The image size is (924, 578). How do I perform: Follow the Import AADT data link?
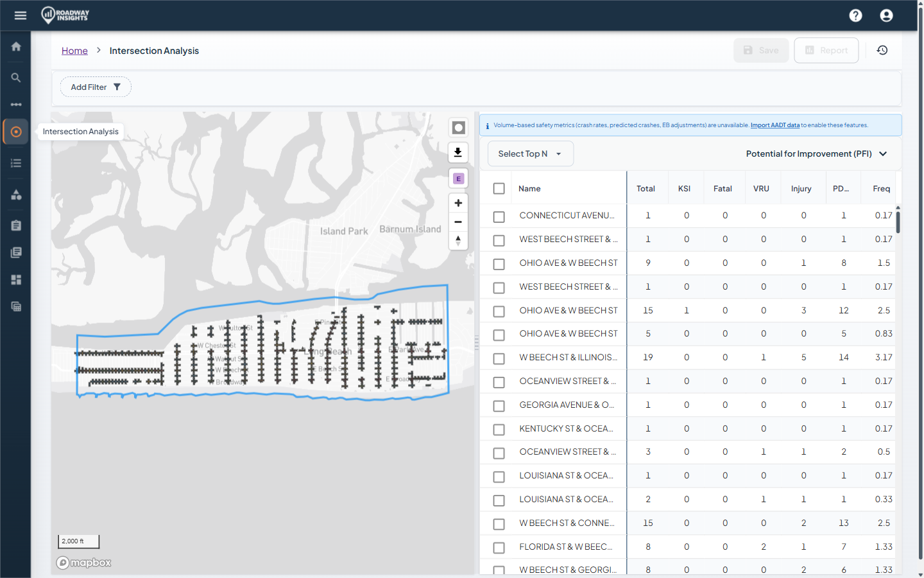tap(774, 125)
